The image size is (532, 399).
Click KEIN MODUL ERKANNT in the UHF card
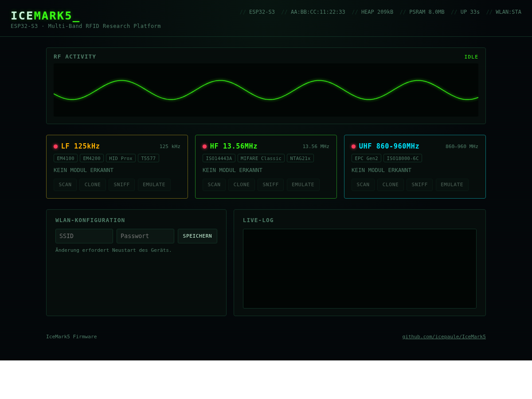tap(381, 170)
